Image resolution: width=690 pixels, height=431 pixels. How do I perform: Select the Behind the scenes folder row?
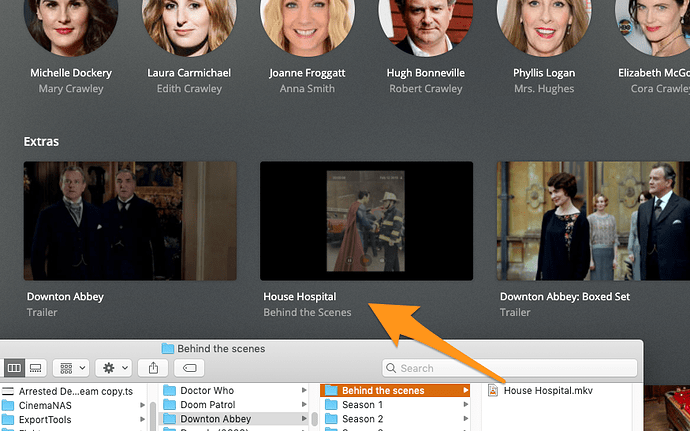click(x=395, y=390)
